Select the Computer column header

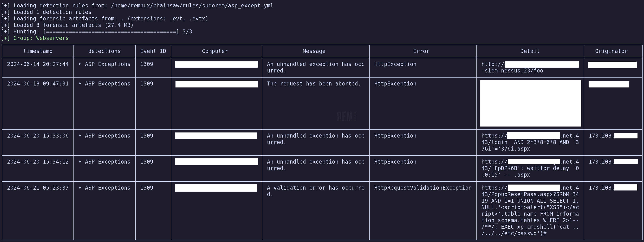point(214,51)
